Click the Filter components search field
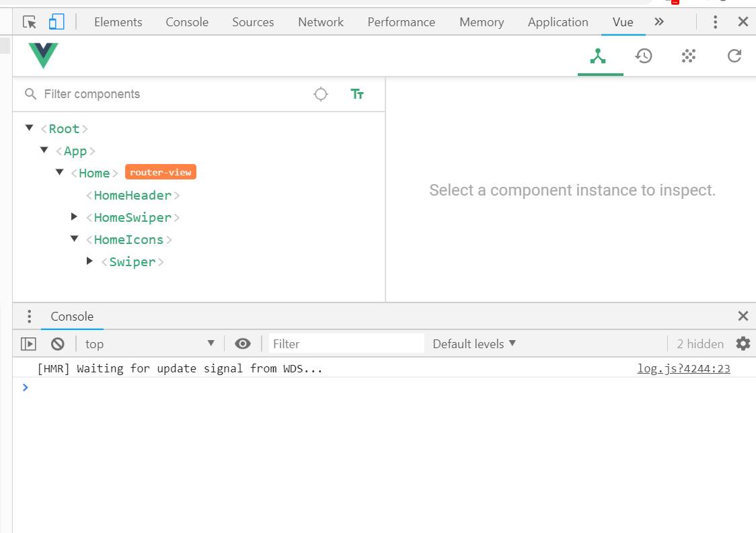 [x=168, y=94]
